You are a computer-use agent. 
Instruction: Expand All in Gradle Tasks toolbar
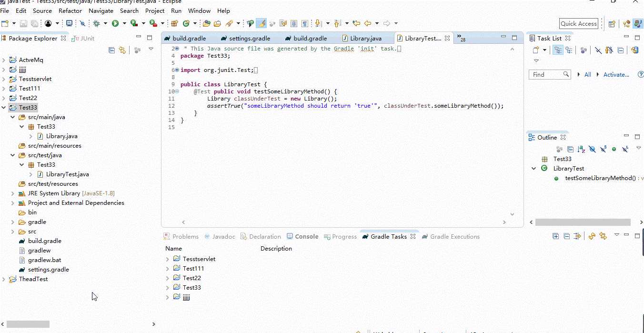pyautogui.click(x=555, y=236)
